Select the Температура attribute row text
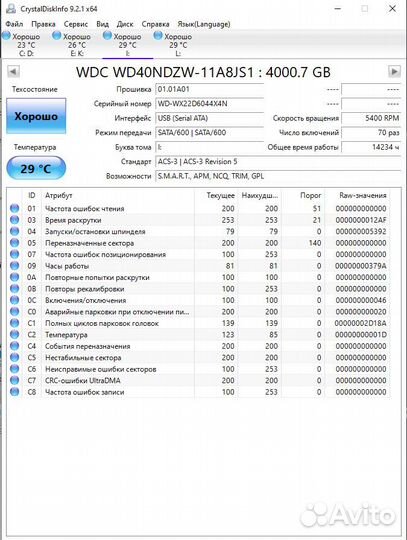The image size is (407, 540). point(66,334)
